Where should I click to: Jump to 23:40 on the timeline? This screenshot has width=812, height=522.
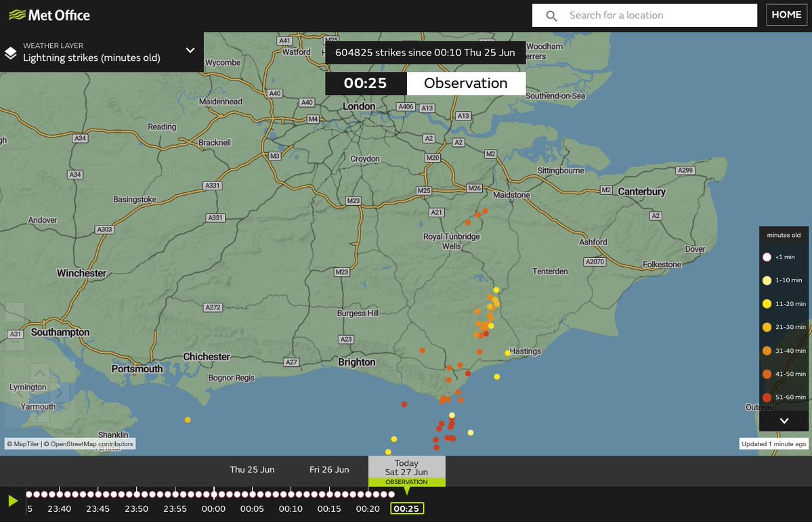click(x=59, y=508)
